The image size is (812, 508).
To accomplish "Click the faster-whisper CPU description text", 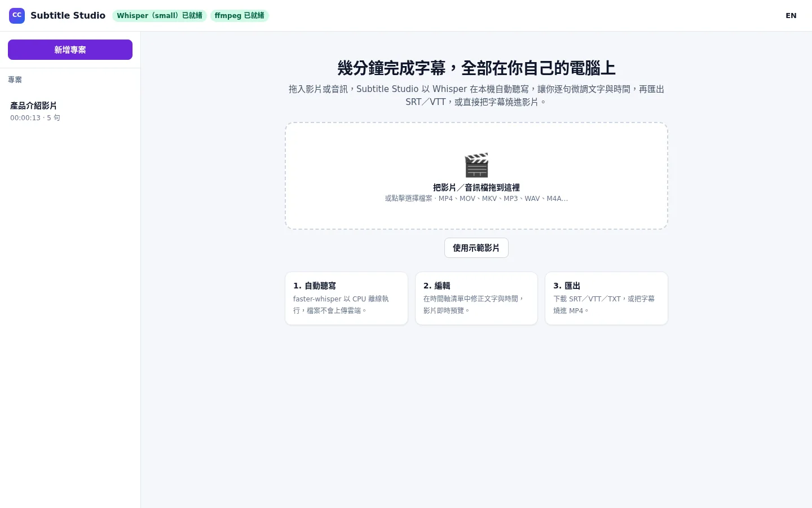I will tap(341, 305).
